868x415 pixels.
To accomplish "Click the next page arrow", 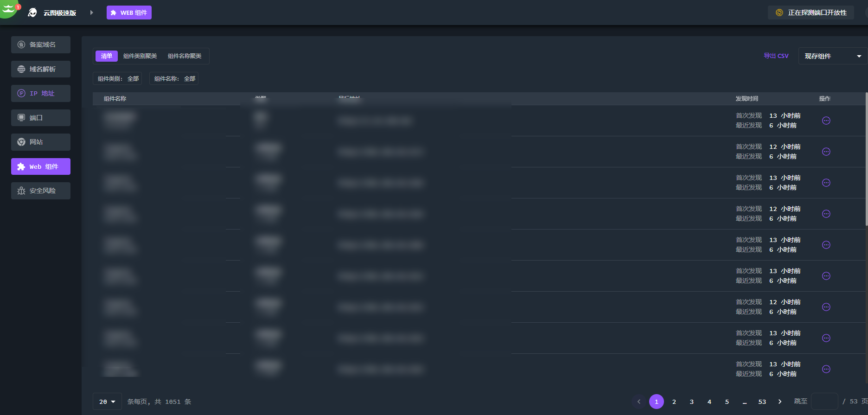I will pos(780,402).
